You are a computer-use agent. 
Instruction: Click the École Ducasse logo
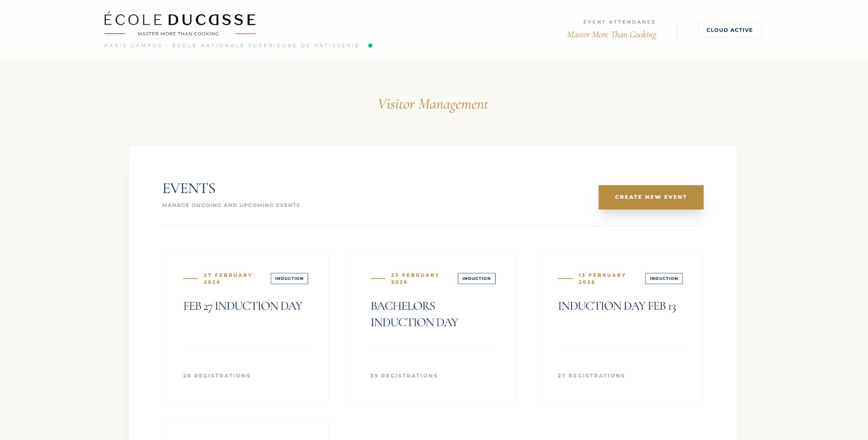180,23
